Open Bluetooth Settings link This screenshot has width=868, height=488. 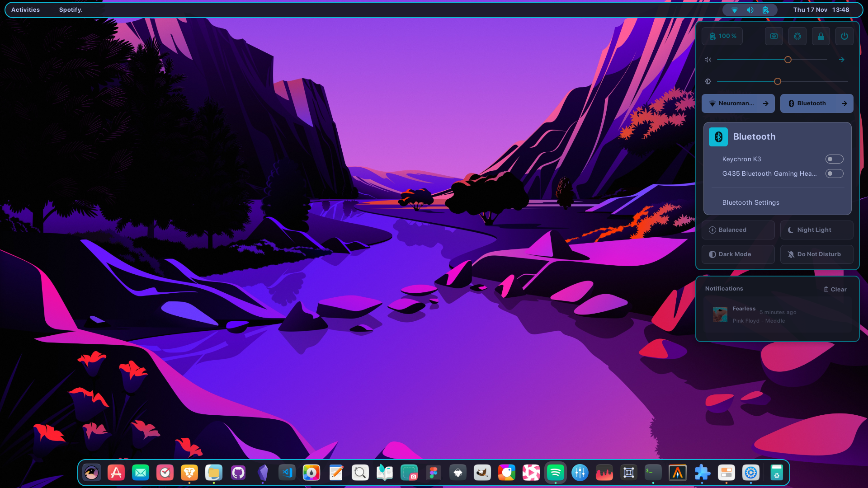(750, 202)
